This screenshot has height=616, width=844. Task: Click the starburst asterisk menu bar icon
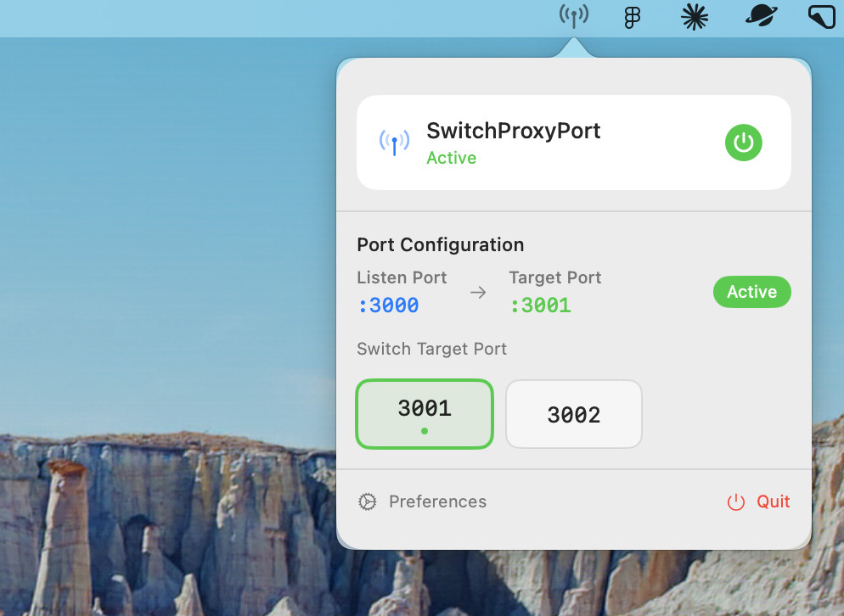[695, 17]
